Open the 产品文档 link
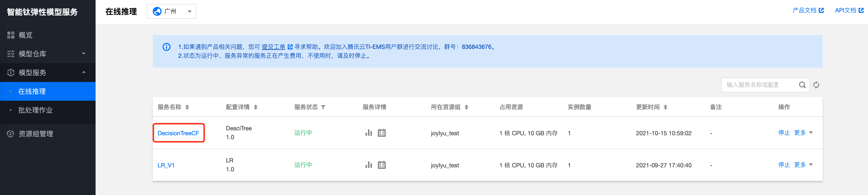 808,10
